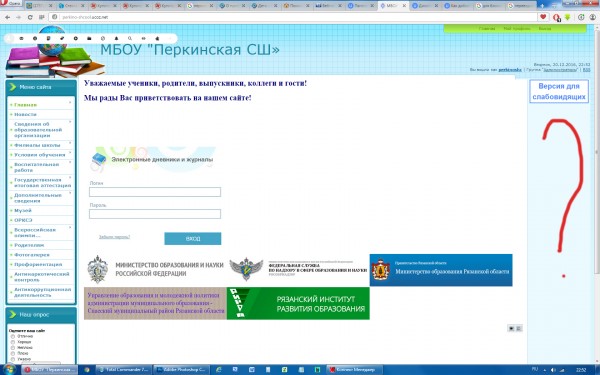
Task: Select the 'Отлично' poll option
Action: point(13,336)
